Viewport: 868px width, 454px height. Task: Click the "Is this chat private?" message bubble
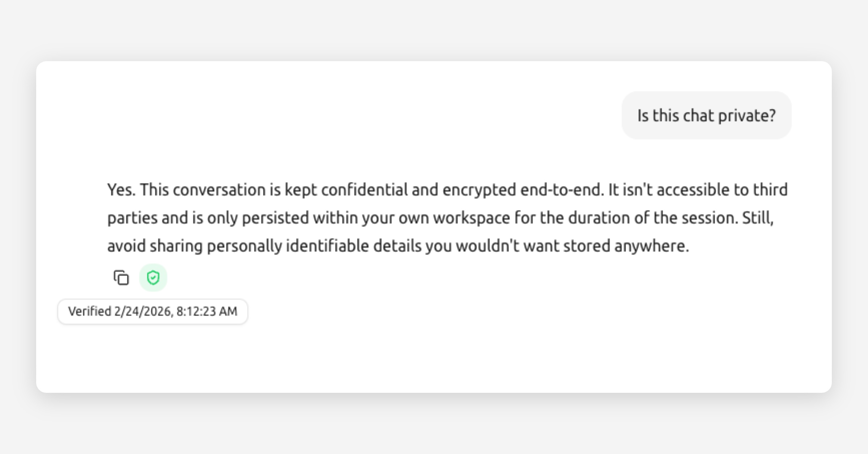706,115
